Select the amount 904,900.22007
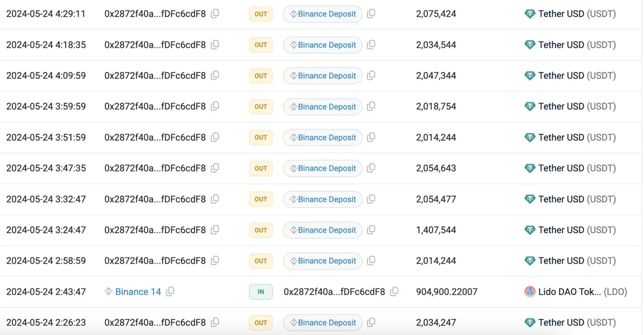This screenshot has height=335, width=644. pos(447,292)
